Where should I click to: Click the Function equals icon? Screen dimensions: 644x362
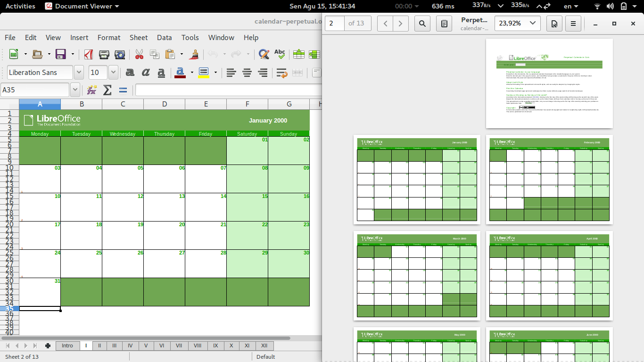click(x=123, y=90)
